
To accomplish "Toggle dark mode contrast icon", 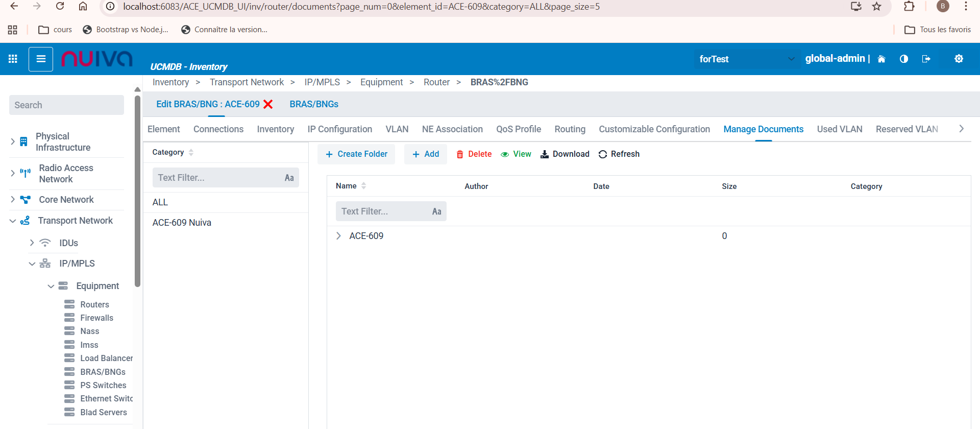I will click(x=904, y=59).
